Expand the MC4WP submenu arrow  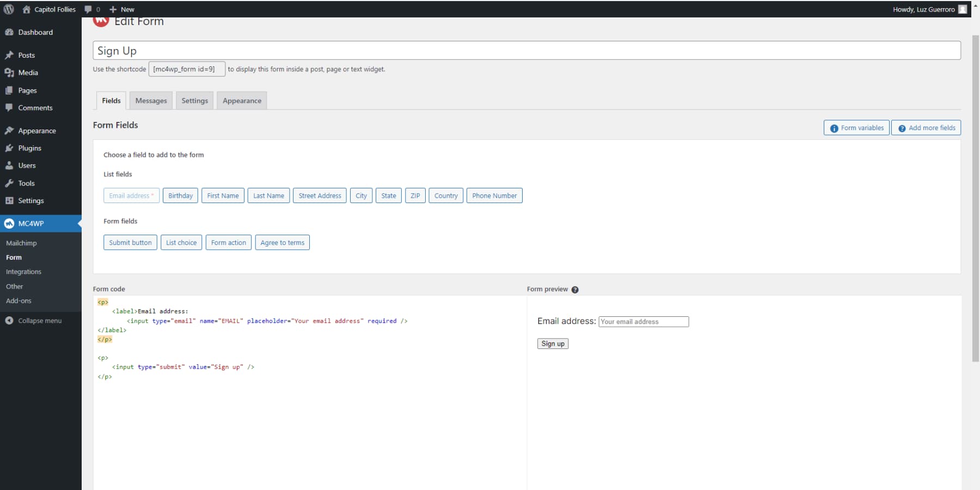coord(78,223)
